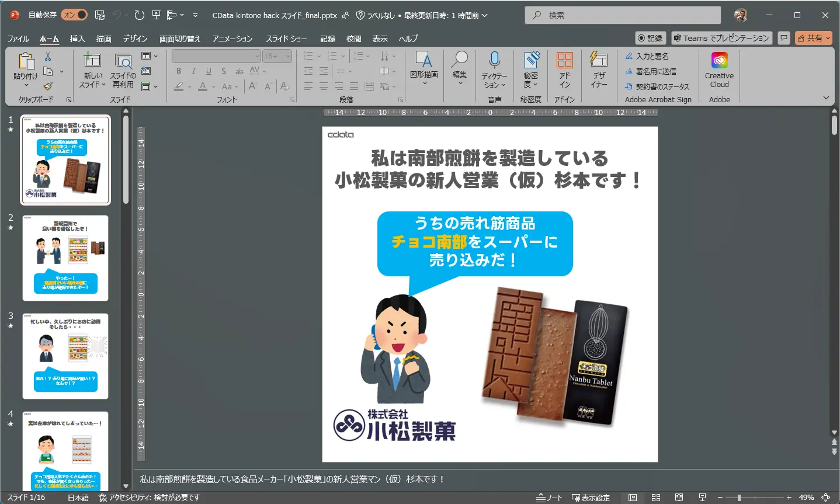
Task: Expand the New Slide dropdown
Action: [x=93, y=85]
